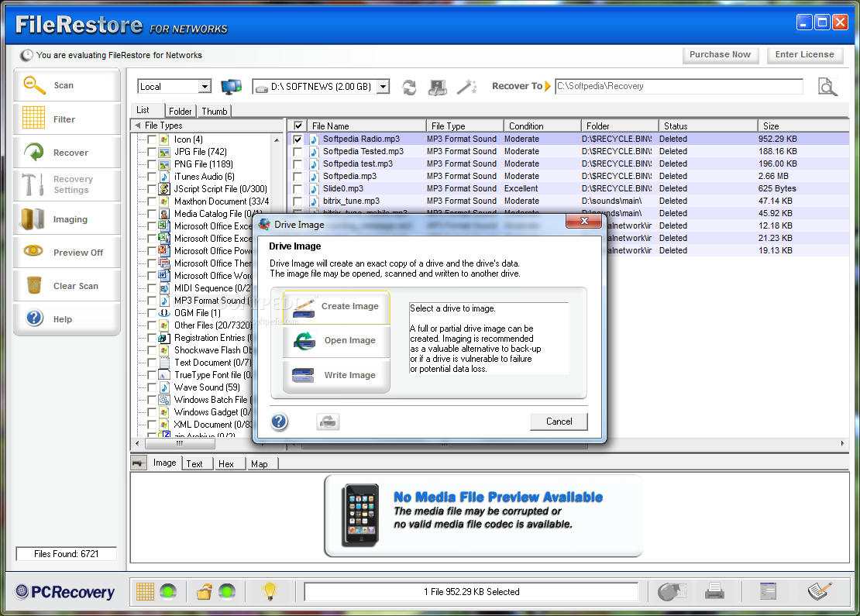This screenshot has width=860, height=616.
Task: Click the Purchase Now button
Action: [x=720, y=55]
